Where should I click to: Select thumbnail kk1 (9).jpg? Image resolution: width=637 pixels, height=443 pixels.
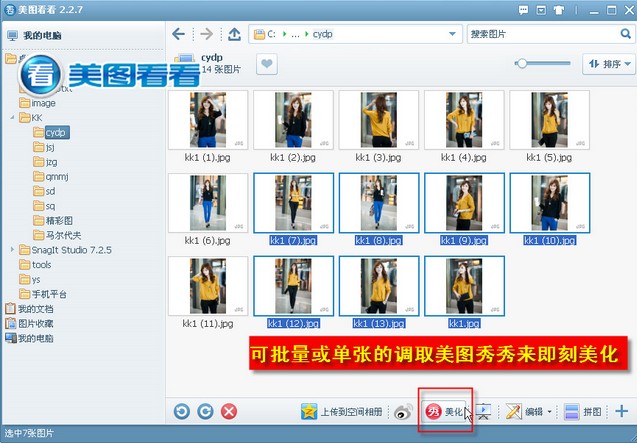(464, 203)
